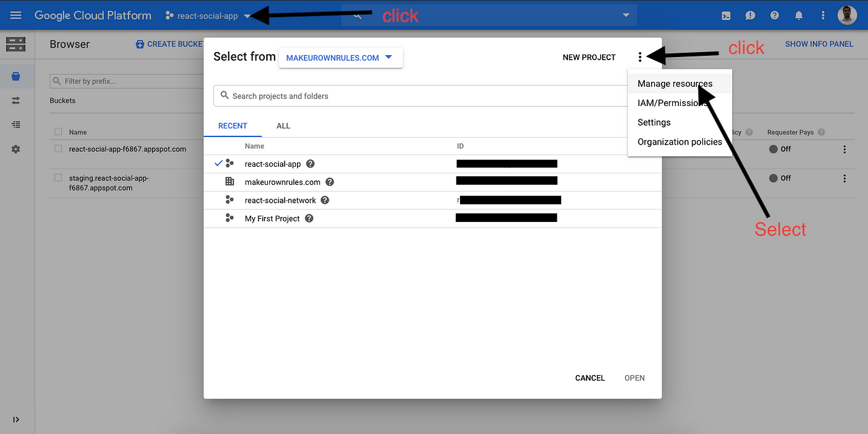868x434 pixels.
Task: Expand the sidebar with bottom toggle arrow
Action: coord(15,420)
